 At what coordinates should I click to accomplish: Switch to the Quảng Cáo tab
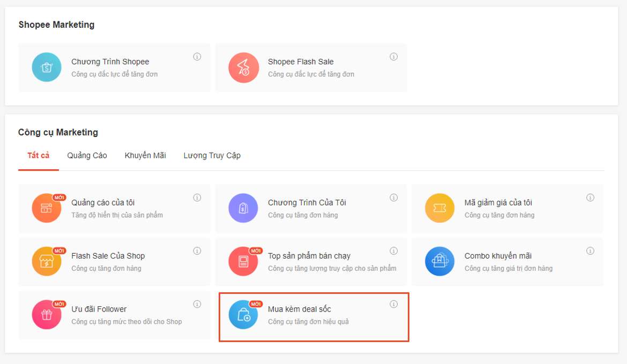pyautogui.click(x=87, y=156)
